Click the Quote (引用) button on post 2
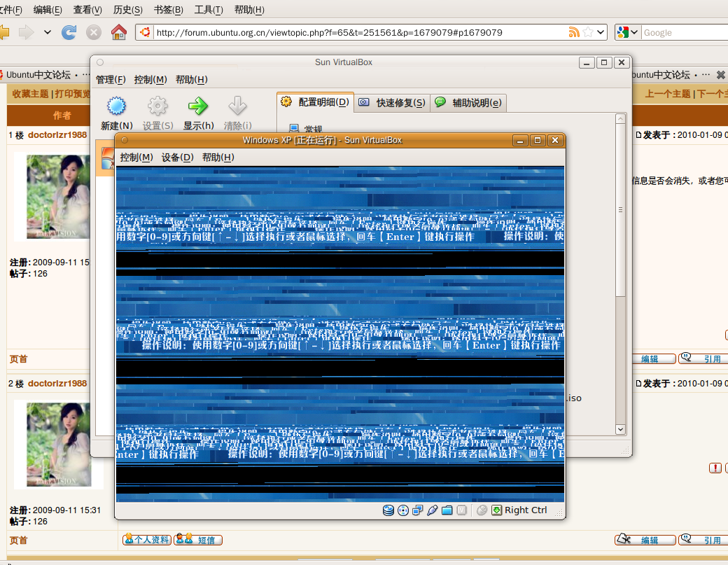The height and width of the screenshot is (565, 728). 703,540
